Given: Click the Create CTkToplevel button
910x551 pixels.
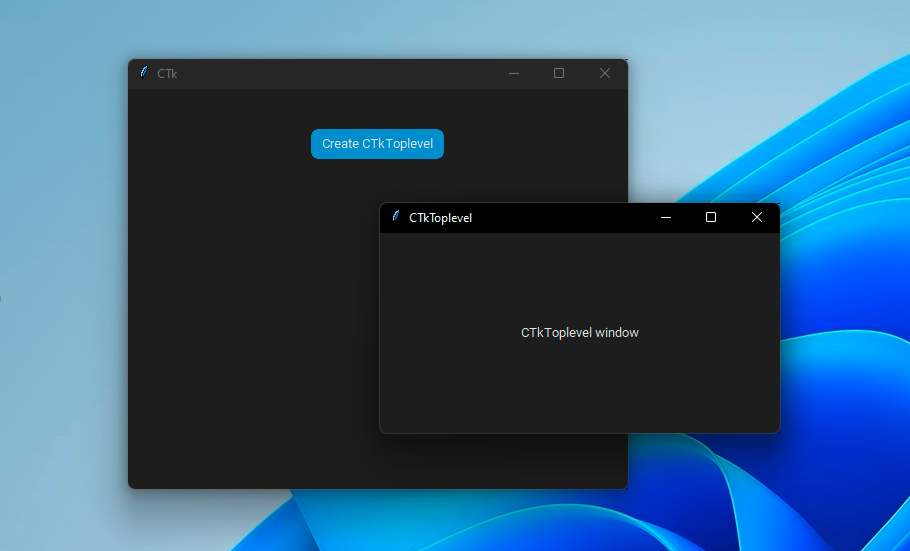Looking at the screenshot, I should 377,144.
